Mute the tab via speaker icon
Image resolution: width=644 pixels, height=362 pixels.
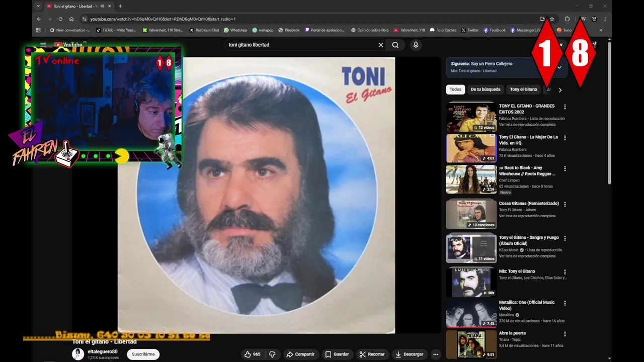point(102,6)
